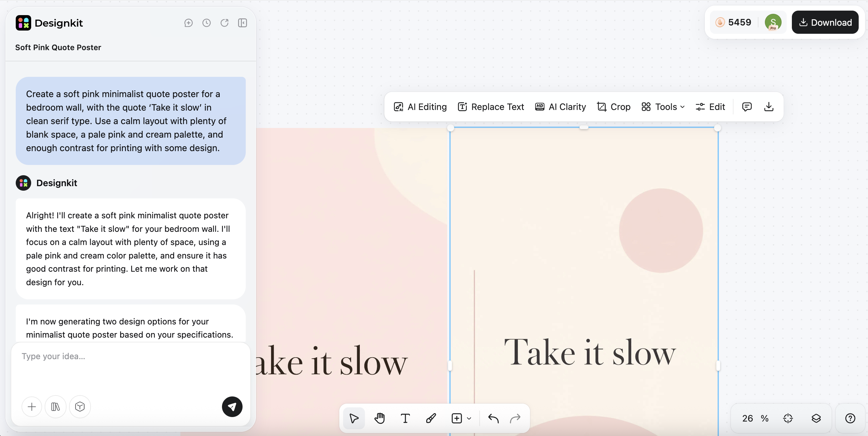Image resolution: width=868 pixels, height=436 pixels.
Task: Open the help question mark
Action: 850,418
